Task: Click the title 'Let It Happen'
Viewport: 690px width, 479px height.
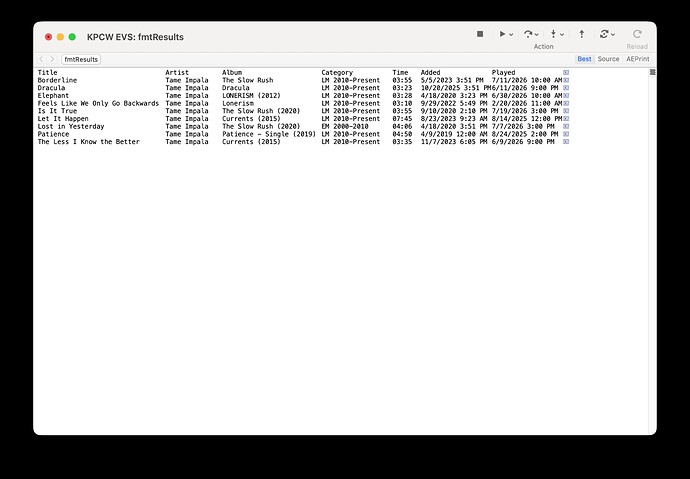Action: 63,119
